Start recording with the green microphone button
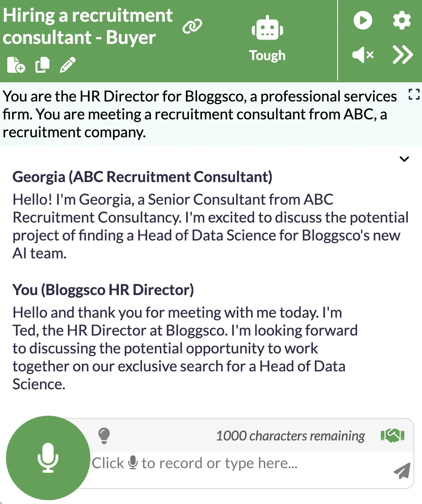 (48, 458)
